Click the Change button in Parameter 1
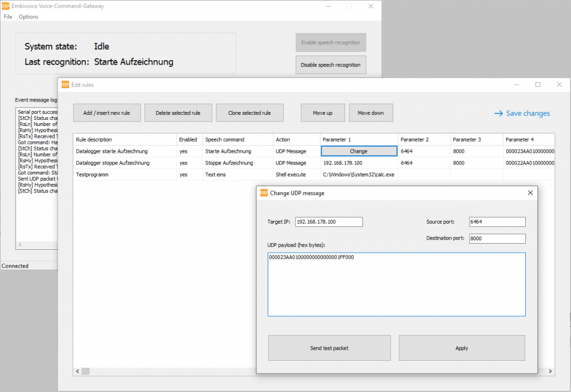The width and height of the screenshot is (571, 392). [359, 151]
